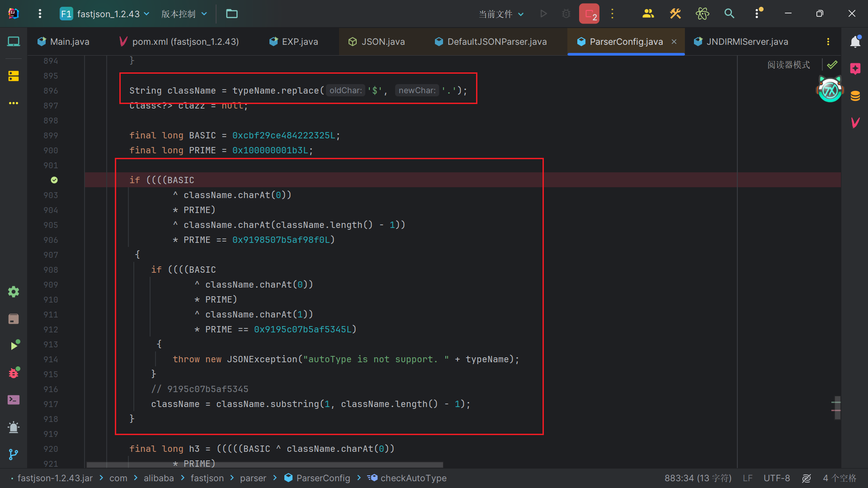Click the project folder icon in toolbar
The width and height of the screenshot is (868, 488).
232,14
